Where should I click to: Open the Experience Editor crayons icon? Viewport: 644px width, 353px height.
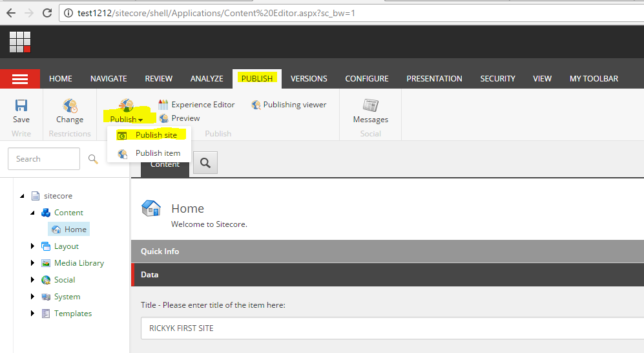click(x=163, y=104)
